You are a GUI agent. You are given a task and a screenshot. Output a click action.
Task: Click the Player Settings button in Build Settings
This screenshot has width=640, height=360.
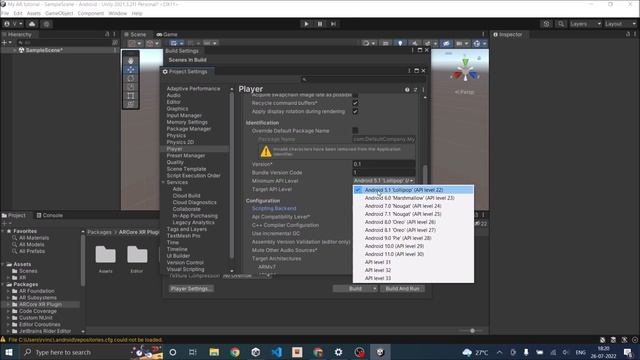tap(191, 289)
